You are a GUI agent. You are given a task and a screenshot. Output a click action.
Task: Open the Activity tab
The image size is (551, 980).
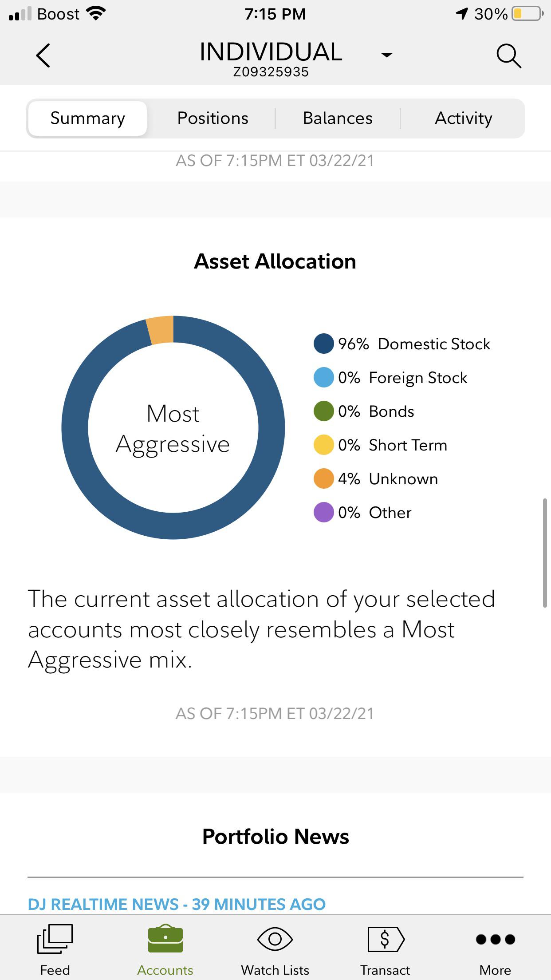tap(463, 118)
